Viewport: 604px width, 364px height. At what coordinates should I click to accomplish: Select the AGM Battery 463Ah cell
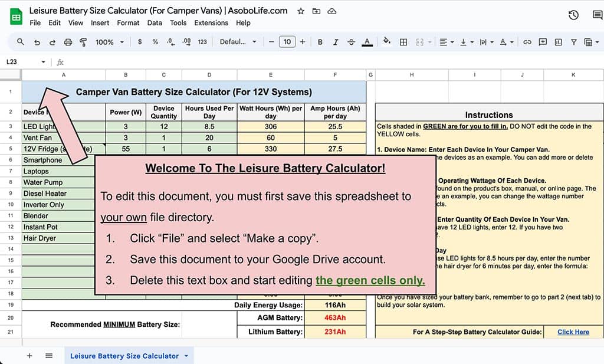335,318
